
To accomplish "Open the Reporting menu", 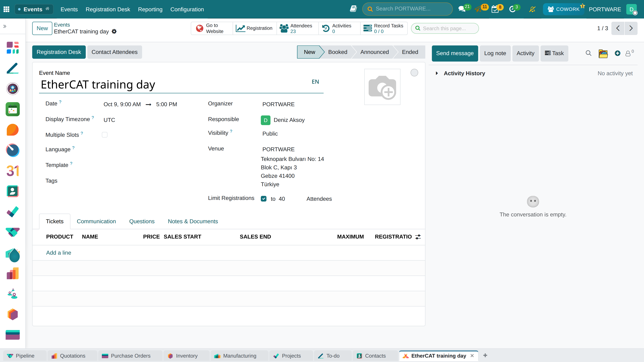I will pos(150,9).
